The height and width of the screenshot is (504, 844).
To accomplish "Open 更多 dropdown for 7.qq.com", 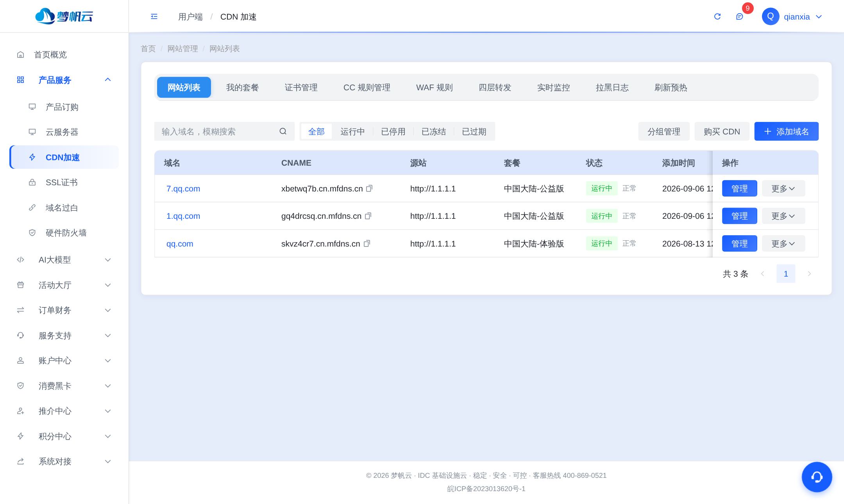I will [783, 188].
